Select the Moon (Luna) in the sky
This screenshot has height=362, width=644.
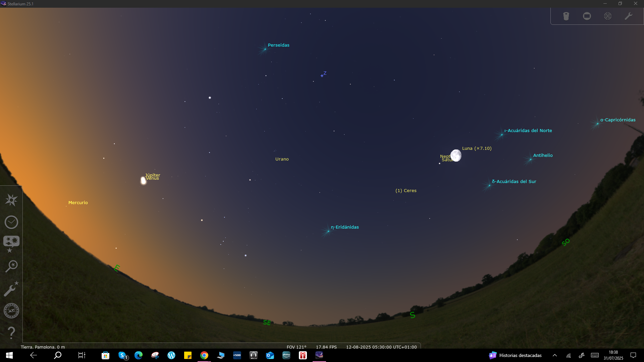click(456, 156)
